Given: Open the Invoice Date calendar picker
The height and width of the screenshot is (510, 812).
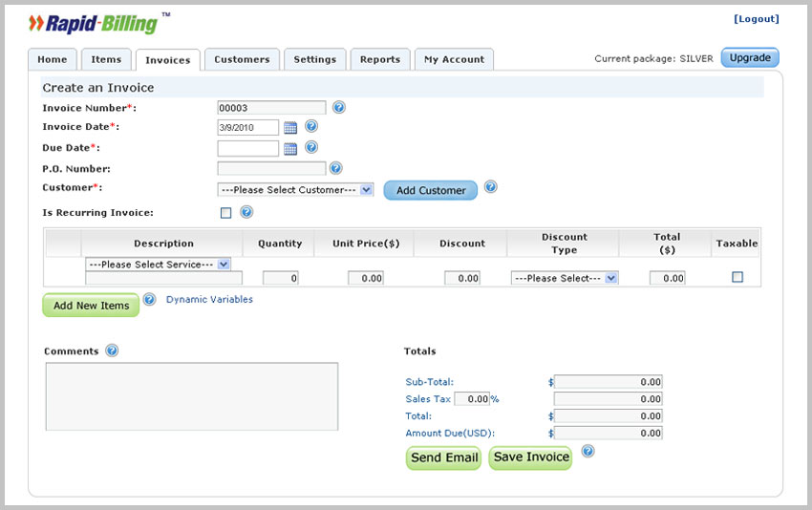Looking at the screenshot, I should pos(290,127).
